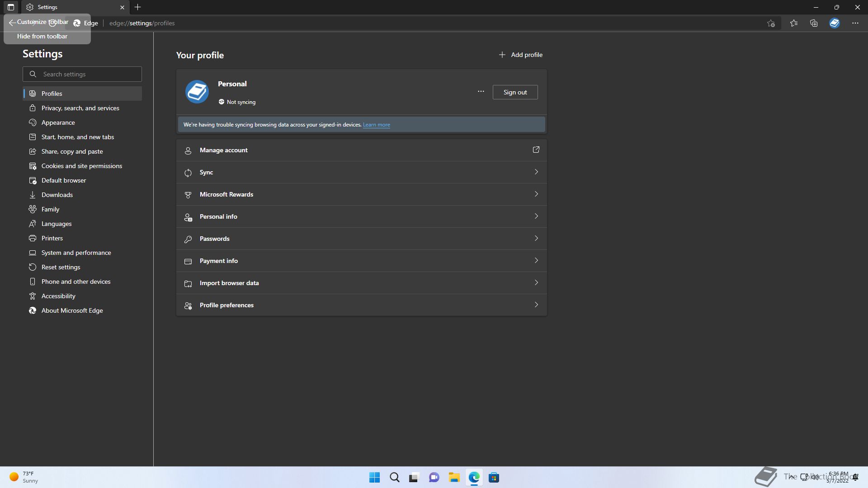Open the Collections toolbar icon
Viewport: 868px width, 488px height.
click(814, 23)
